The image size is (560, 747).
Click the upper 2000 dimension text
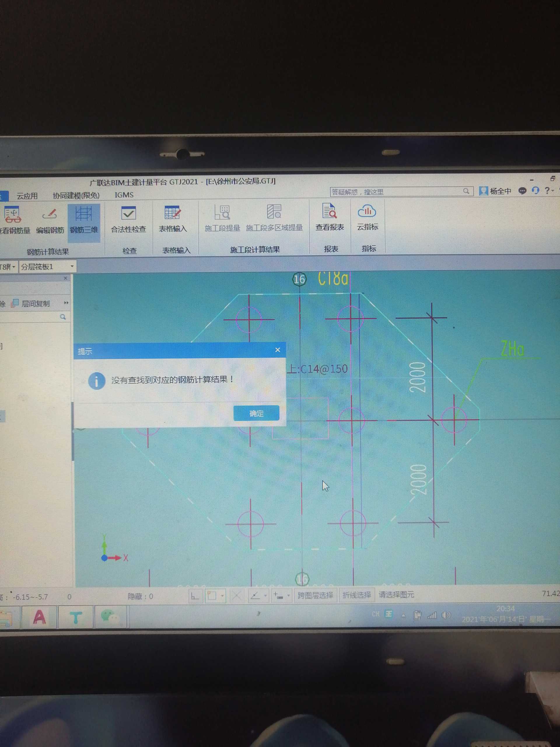(x=417, y=377)
